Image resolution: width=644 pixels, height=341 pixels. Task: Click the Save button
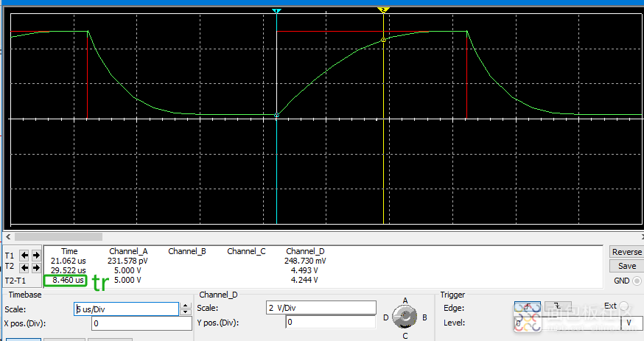click(x=626, y=266)
